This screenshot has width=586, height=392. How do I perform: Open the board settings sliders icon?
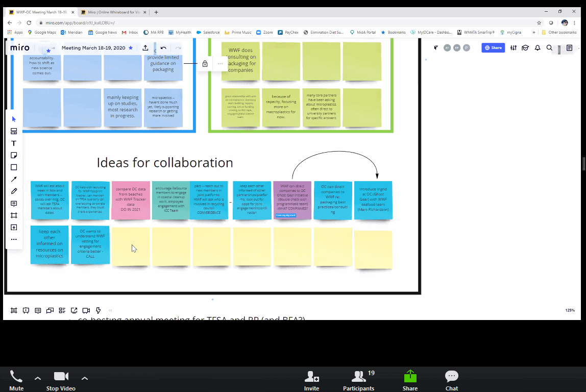coord(514,48)
